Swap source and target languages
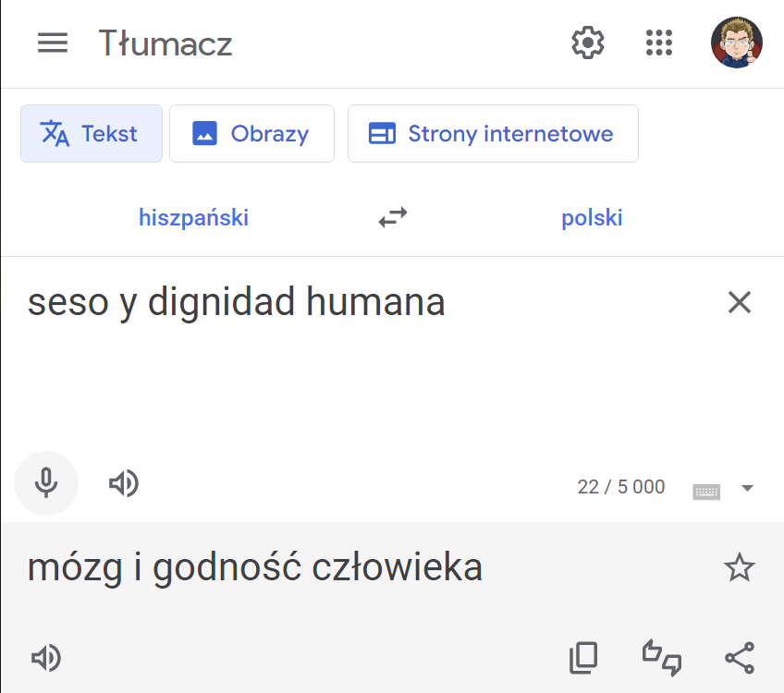 [393, 218]
